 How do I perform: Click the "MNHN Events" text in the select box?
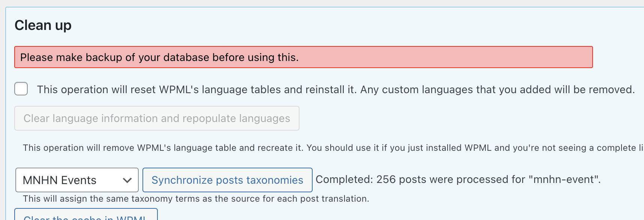click(x=60, y=180)
